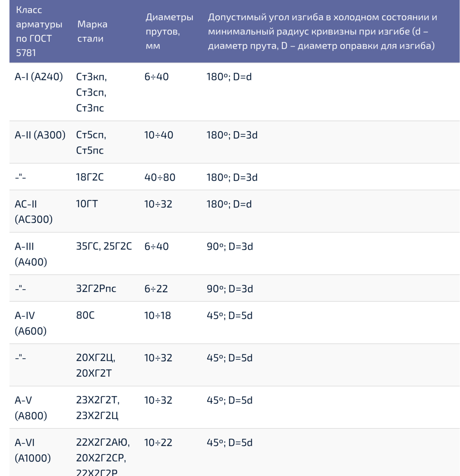Screen dimensions: 460x476
Task: Select the A-VI (A1000) class cell
Action: coord(33,450)
